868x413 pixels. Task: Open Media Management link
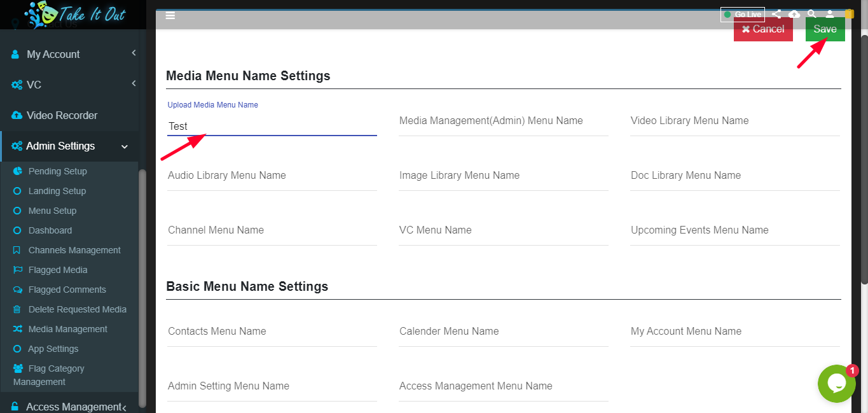[x=68, y=329]
